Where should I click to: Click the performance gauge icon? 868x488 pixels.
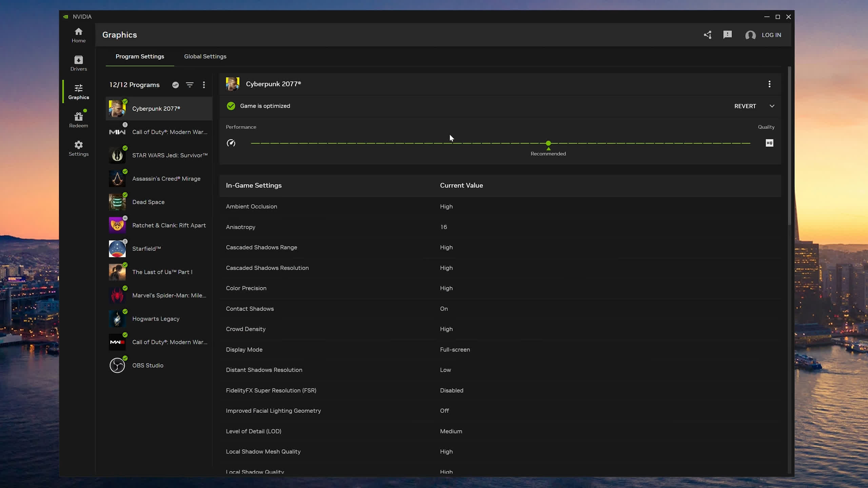pos(231,143)
